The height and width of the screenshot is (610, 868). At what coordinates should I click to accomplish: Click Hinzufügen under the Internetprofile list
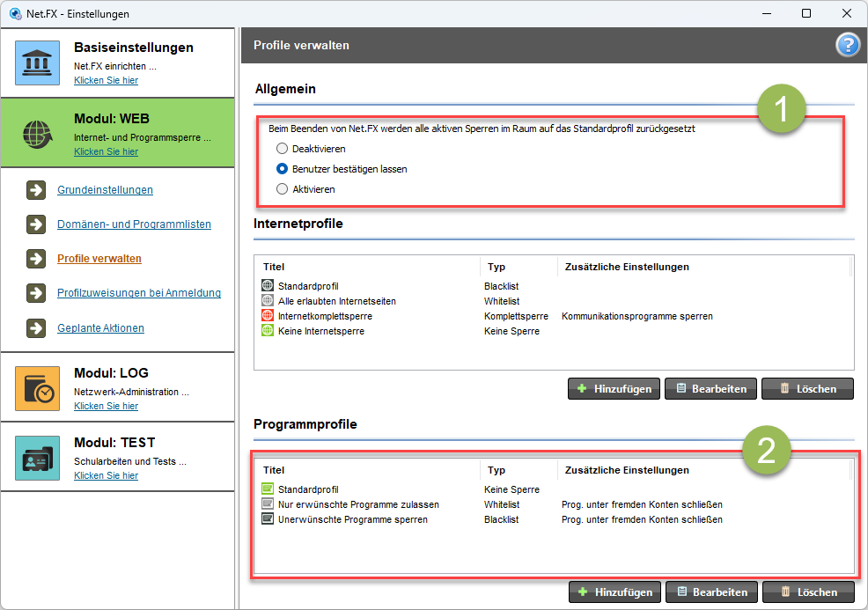coord(614,388)
